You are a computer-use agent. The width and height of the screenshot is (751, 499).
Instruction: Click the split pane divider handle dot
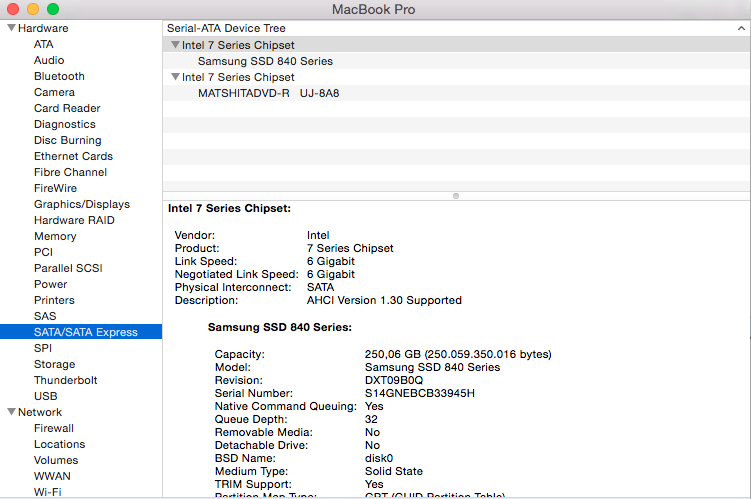point(456,196)
